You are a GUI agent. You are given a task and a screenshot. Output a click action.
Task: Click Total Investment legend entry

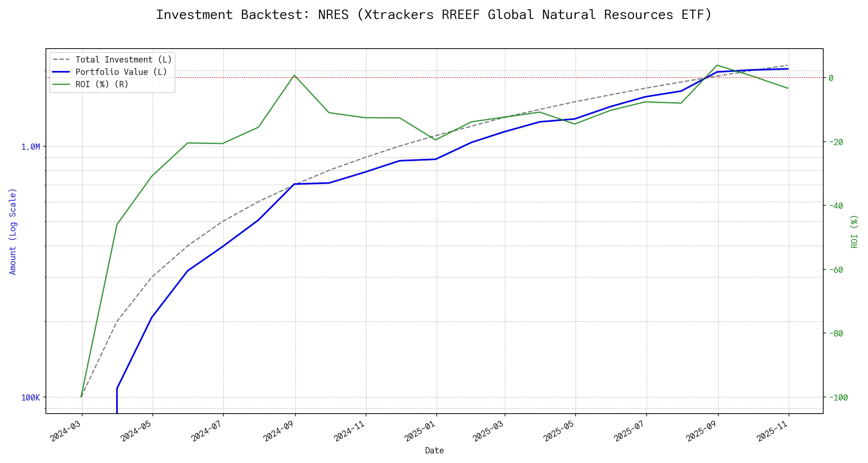click(123, 60)
